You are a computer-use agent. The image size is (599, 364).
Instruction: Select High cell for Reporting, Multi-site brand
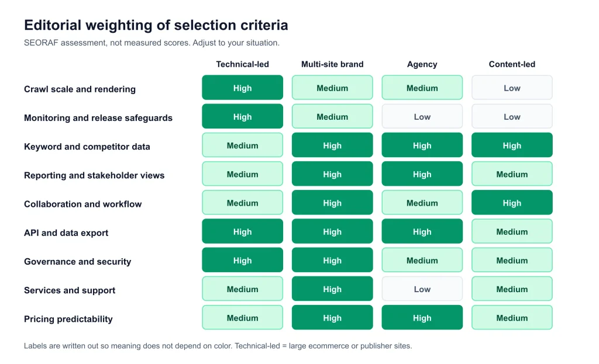[332, 174]
